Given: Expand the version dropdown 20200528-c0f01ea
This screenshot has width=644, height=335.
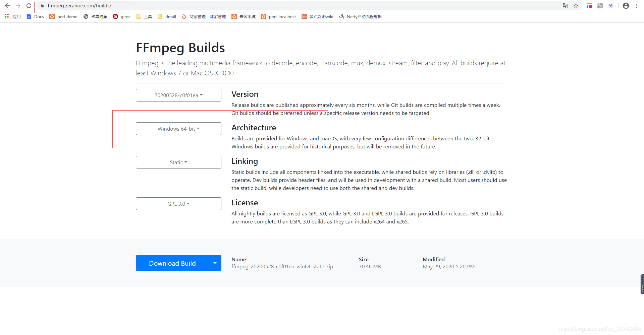Looking at the screenshot, I should [x=178, y=95].
